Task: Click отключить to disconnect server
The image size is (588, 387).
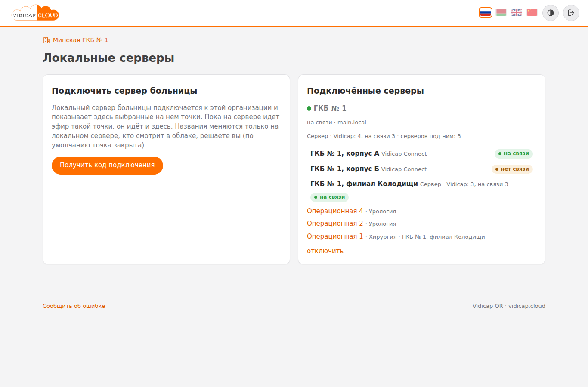Action: (325, 251)
